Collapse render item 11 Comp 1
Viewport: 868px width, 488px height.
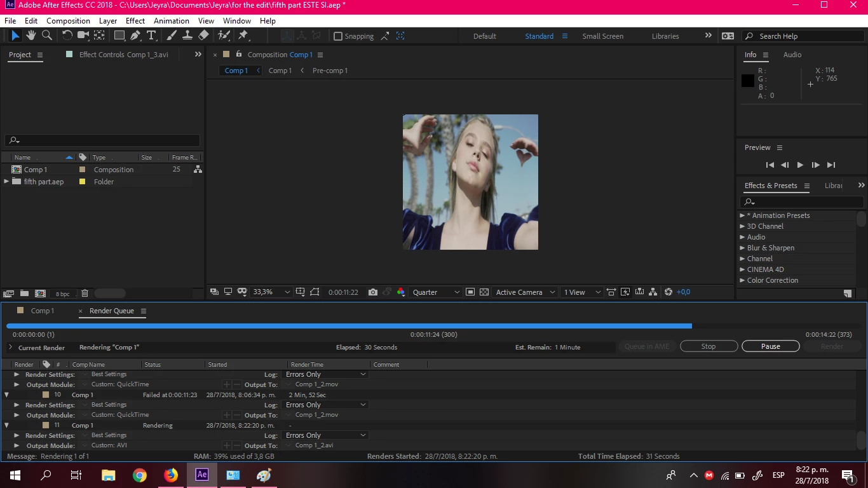coord(7,425)
